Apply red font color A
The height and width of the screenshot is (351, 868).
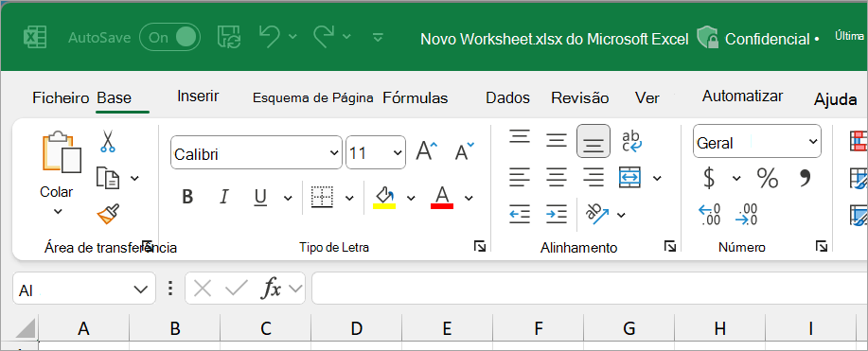(x=442, y=197)
